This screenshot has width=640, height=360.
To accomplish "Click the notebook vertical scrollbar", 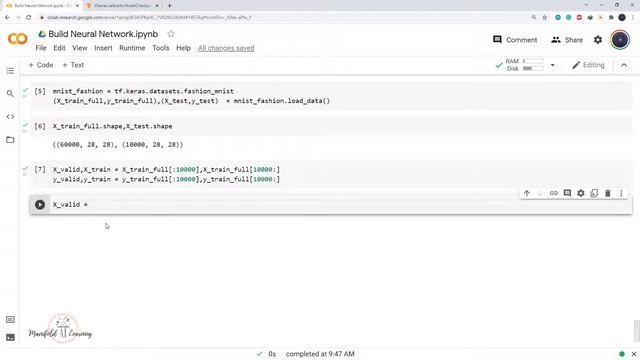I will click(636, 331).
